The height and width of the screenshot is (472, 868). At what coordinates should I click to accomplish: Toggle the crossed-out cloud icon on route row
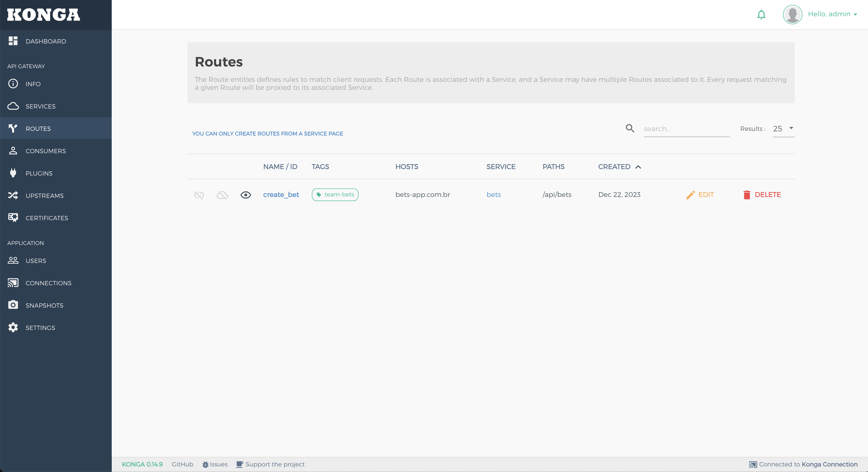[222, 195]
